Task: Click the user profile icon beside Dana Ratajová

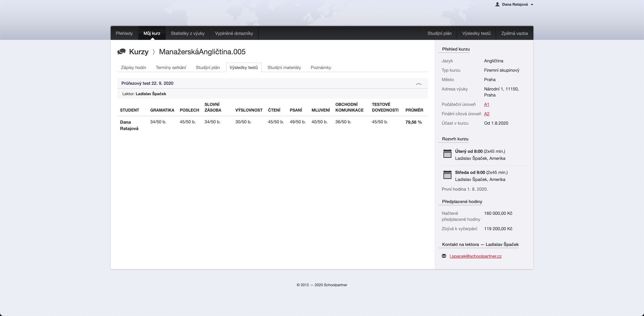Action: point(497,4)
